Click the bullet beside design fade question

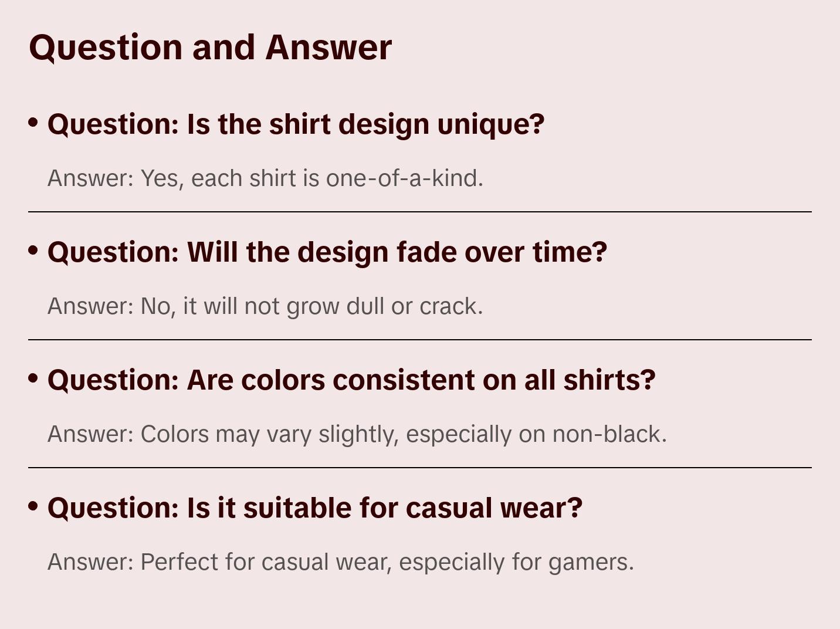tap(33, 251)
